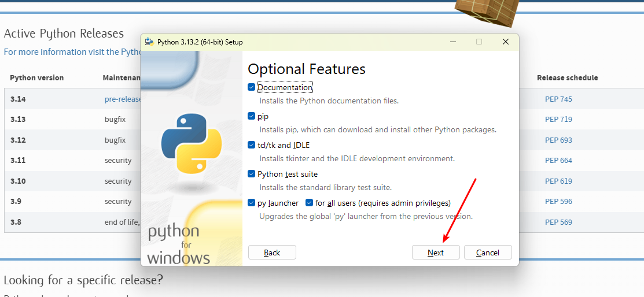The image size is (644, 297).
Task: Go back using the Back button
Action: pyautogui.click(x=272, y=253)
